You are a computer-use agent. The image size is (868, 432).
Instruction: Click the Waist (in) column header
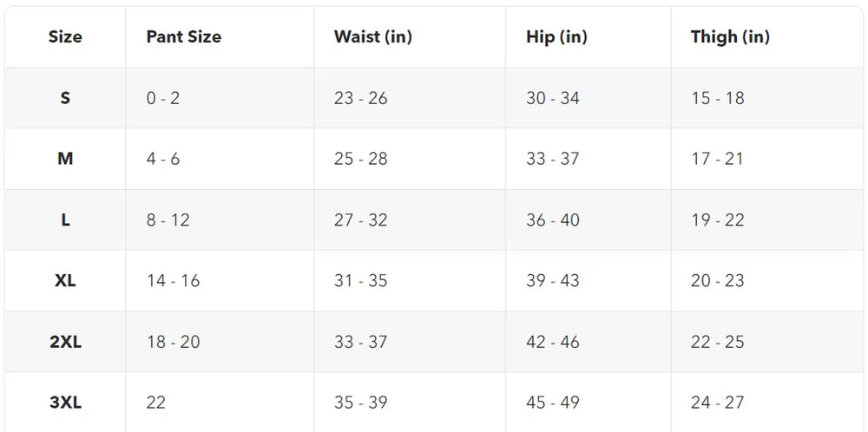[x=373, y=37]
